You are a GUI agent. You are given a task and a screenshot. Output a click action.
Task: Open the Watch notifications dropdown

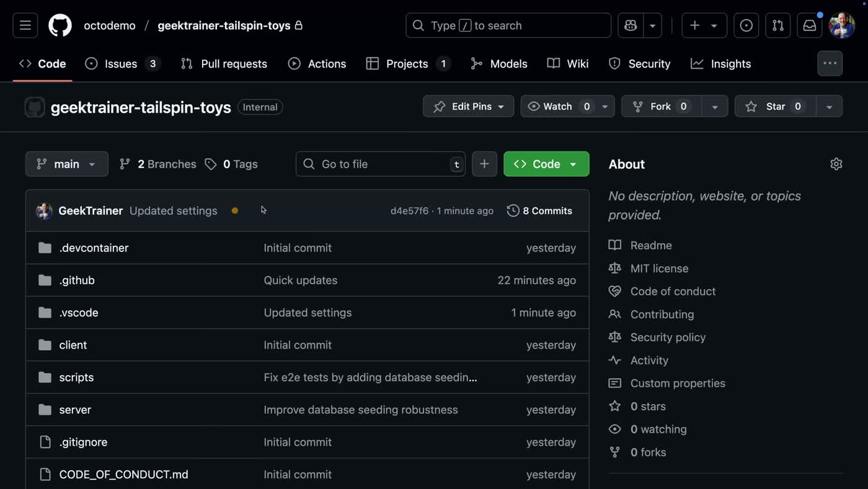coord(567,107)
